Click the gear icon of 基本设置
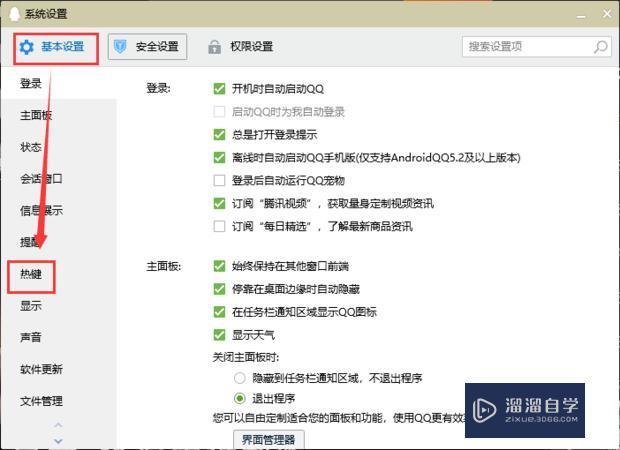620x450 pixels. pos(26,47)
